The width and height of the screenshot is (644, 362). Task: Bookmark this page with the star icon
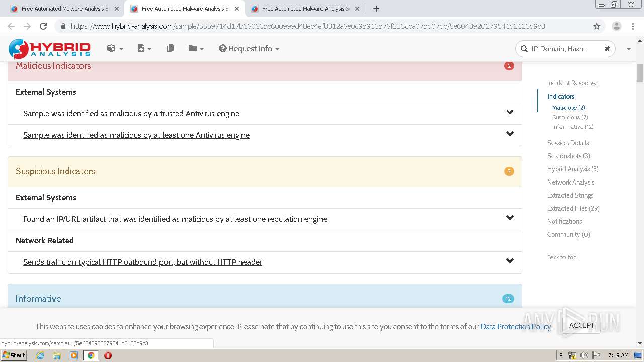click(597, 26)
